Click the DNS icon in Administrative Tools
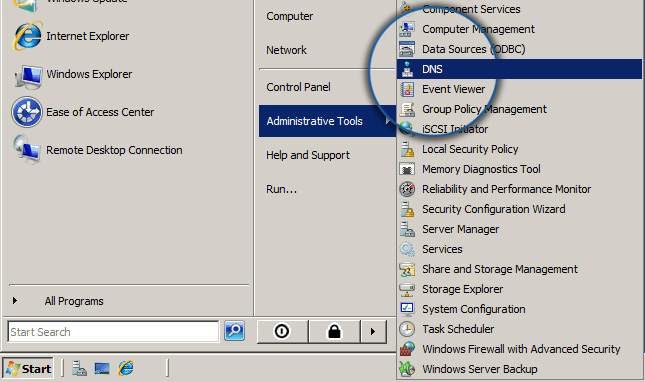 pyautogui.click(x=407, y=69)
